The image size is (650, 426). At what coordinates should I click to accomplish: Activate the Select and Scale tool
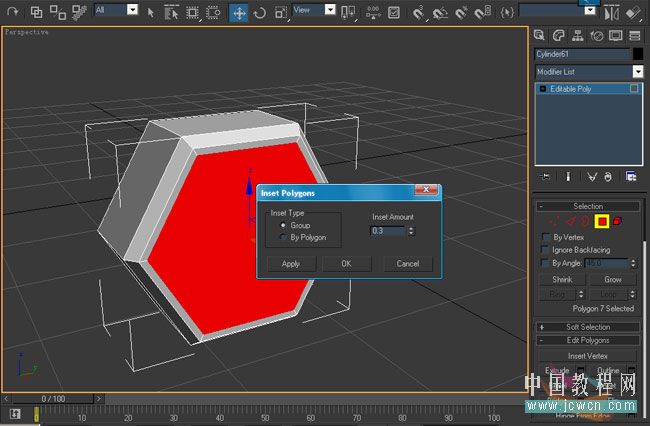[281, 13]
